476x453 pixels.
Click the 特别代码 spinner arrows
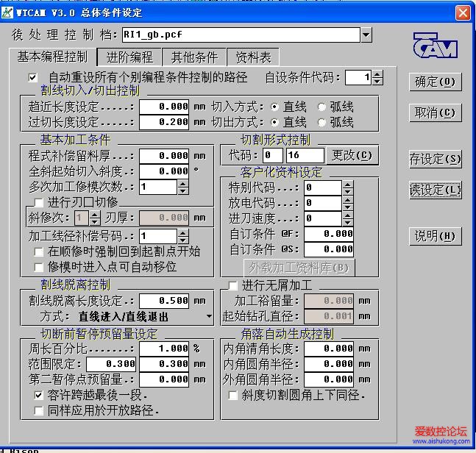point(347,188)
